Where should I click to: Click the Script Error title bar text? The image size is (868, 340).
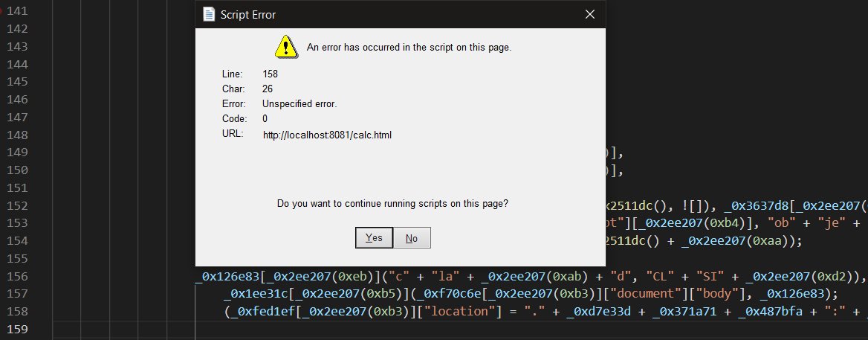tap(248, 15)
